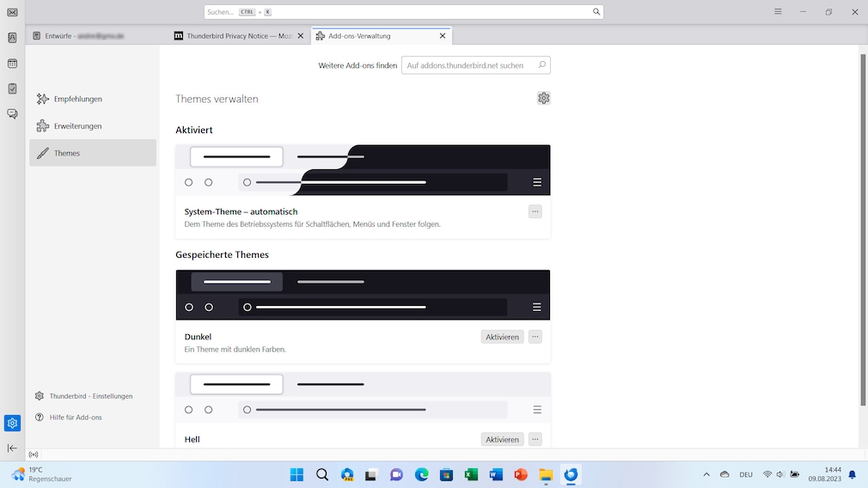Select Erweiterungen in the add-ons sidebar
Image resolution: width=868 pixels, height=488 pixels.
pyautogui.click(x=77, y=126)
